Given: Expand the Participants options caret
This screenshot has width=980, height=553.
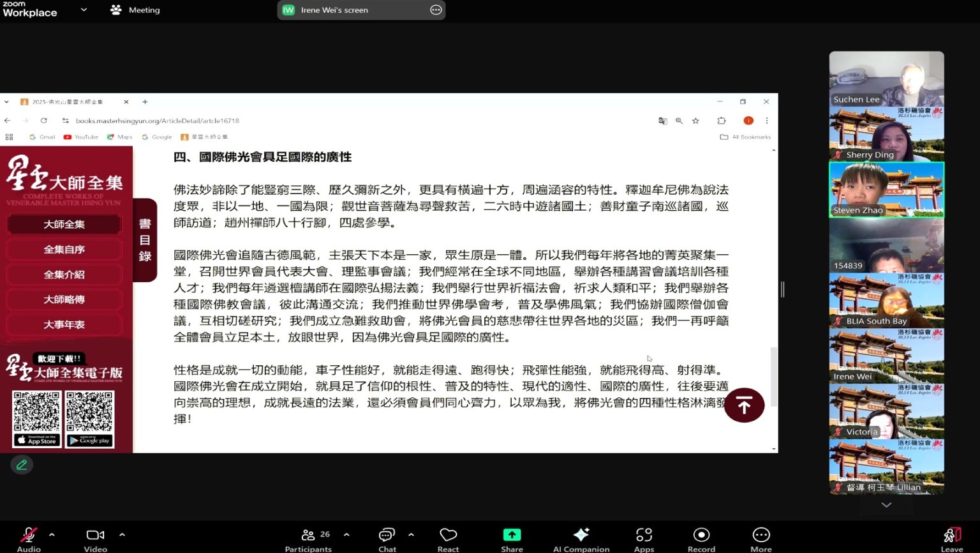Looking at the screenshot, I should (346, 534).
